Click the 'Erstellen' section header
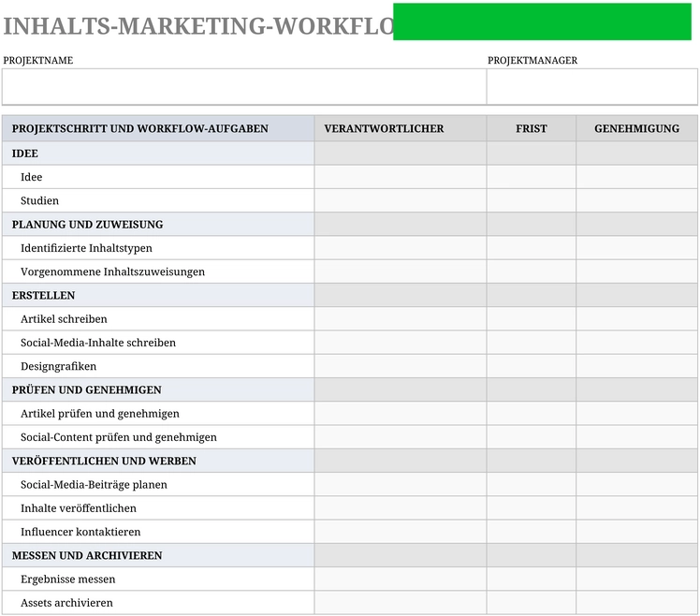Image resolution: width=700 pixels, height=616 pixels. 158,296
